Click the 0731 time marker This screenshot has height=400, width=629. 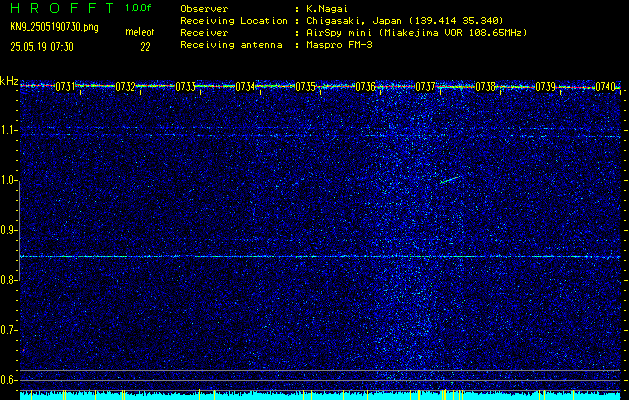pos(65,86)
